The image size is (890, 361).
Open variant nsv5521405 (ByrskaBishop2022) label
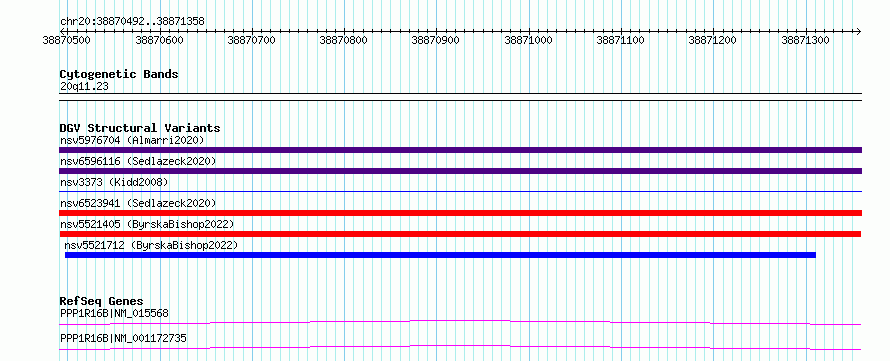(147, 224)
